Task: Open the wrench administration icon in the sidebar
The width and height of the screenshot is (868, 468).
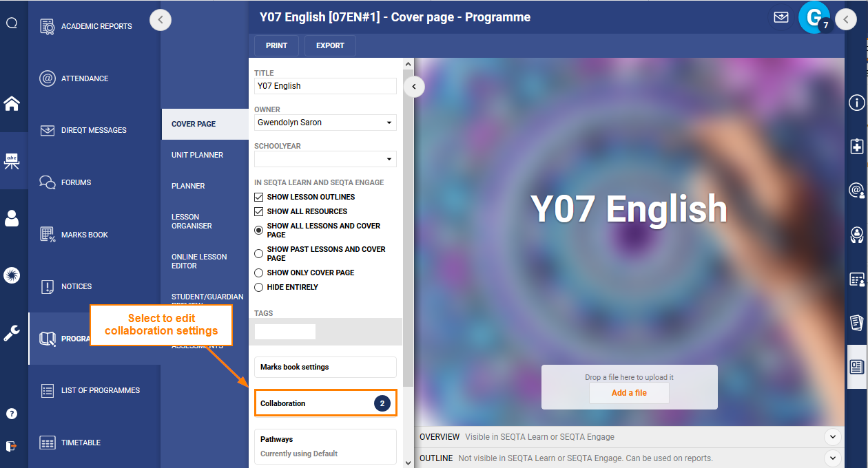Action: click(12, 332)
